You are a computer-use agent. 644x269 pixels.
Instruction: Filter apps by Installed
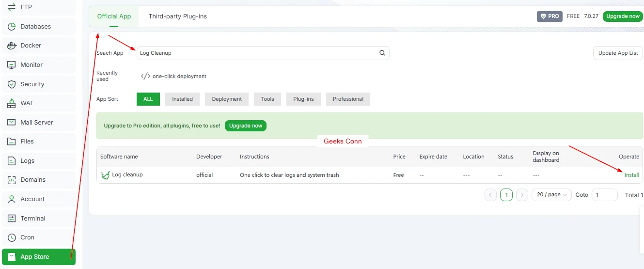click(182, 99)
